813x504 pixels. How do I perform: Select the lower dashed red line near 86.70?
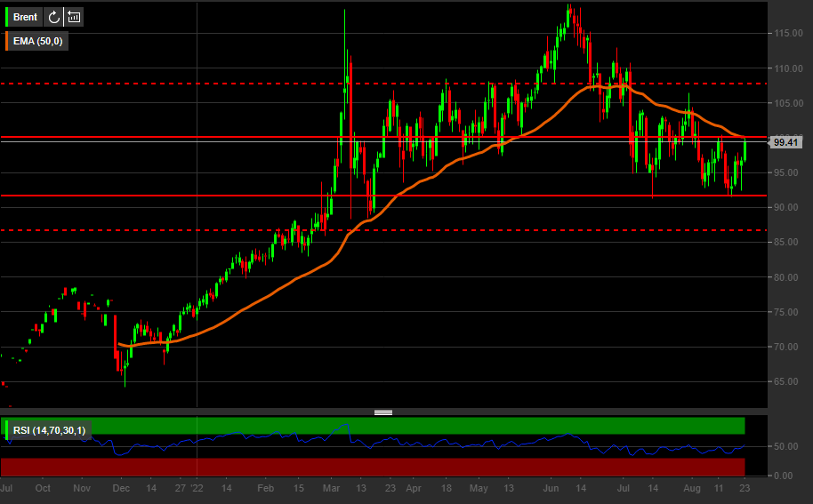(x=383, y=230)
